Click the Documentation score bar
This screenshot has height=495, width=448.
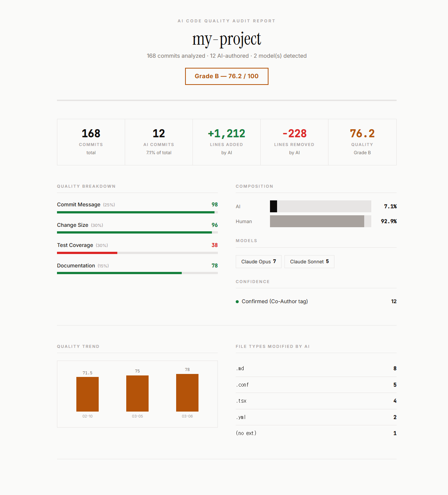coord(137,273)
